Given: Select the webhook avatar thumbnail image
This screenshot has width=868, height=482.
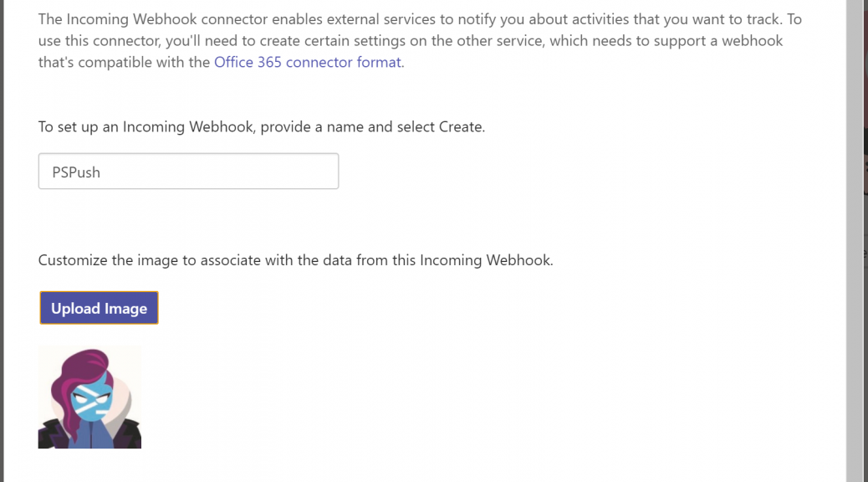Looking at the screenshot, I should 89,397.
